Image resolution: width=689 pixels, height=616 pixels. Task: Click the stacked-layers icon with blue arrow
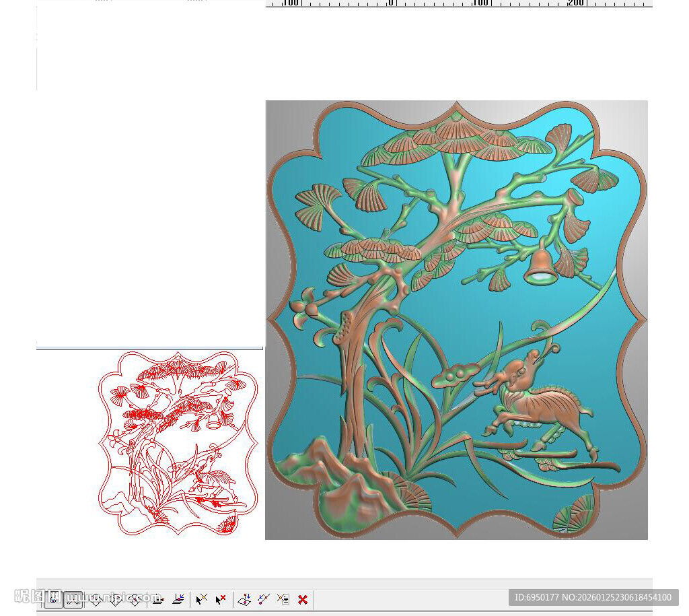pos(178,599)
